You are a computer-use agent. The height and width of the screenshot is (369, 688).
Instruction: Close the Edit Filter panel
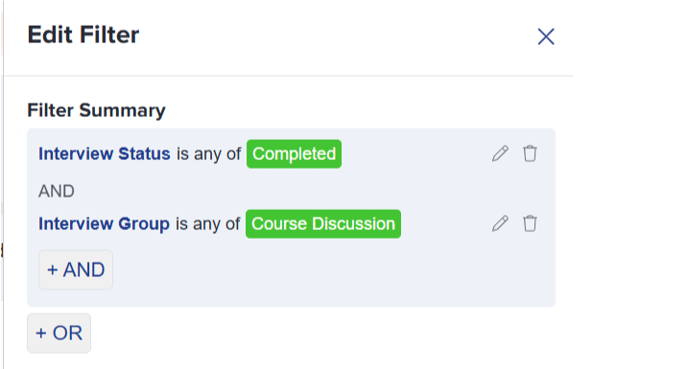coord(546,36)
